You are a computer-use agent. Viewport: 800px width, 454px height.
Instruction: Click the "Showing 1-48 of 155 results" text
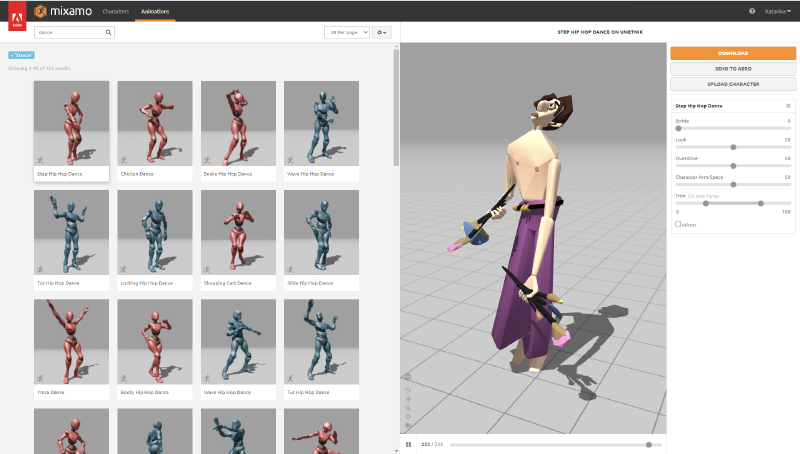[x=39, y=68]
